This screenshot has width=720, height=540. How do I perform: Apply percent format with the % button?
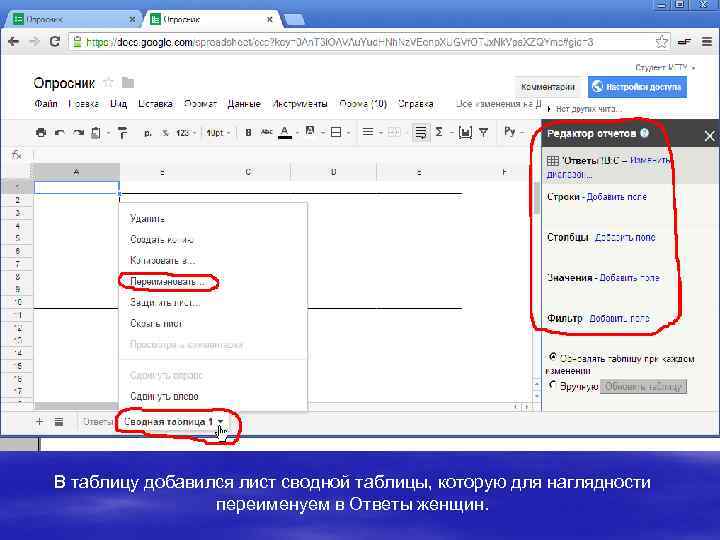point(165,133)
